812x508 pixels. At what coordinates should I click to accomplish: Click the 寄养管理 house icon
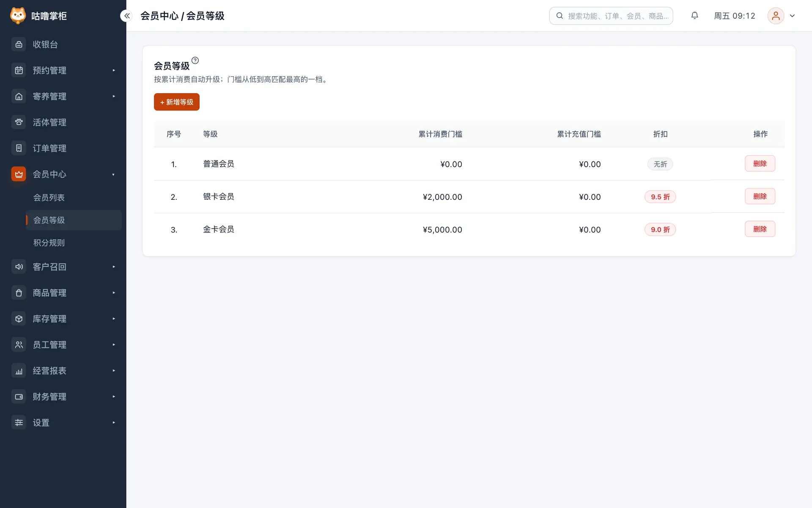coord(19,97)
